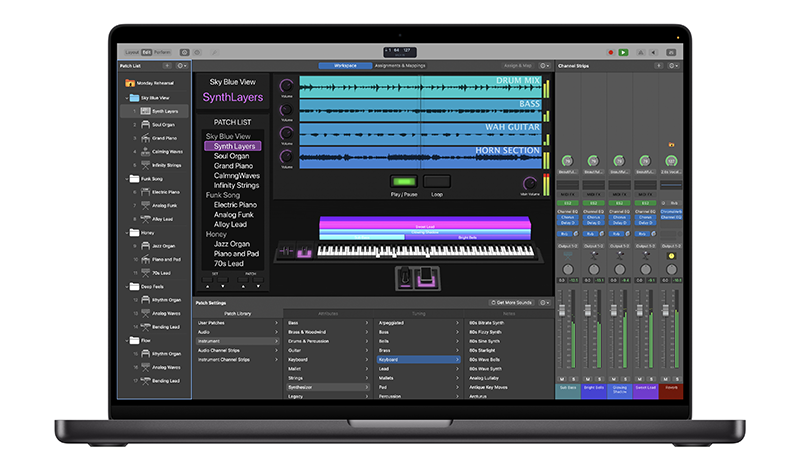This screenshot has width=800, height=470.
Task: Switch to the Assignments & Mappings tab
Action: pyautogui.click(x=401, y=65)
